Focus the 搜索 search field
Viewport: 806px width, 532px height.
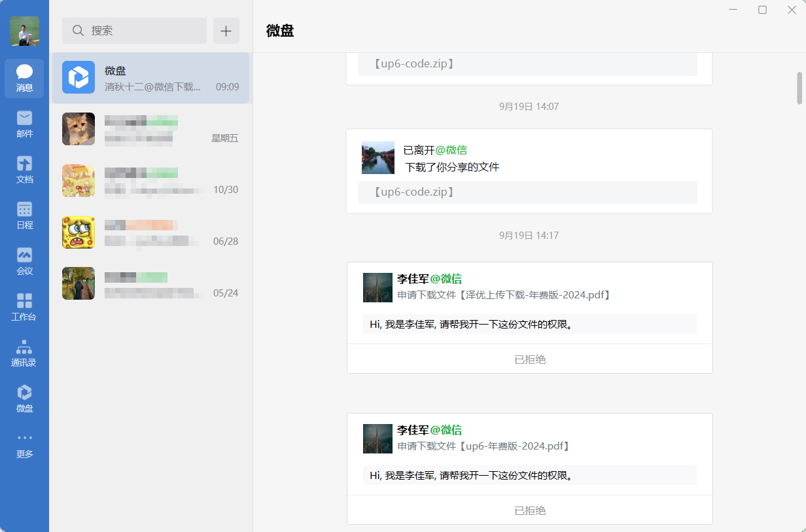(x=134, y=31)
